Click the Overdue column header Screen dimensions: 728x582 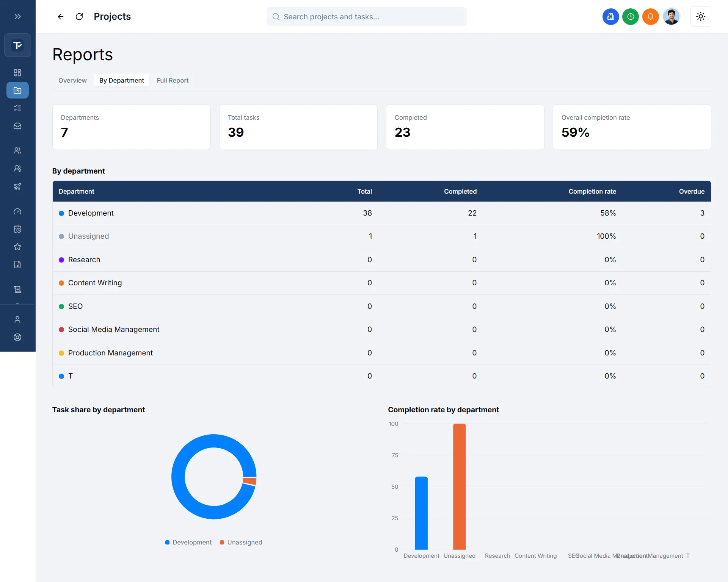click(692, 191)
